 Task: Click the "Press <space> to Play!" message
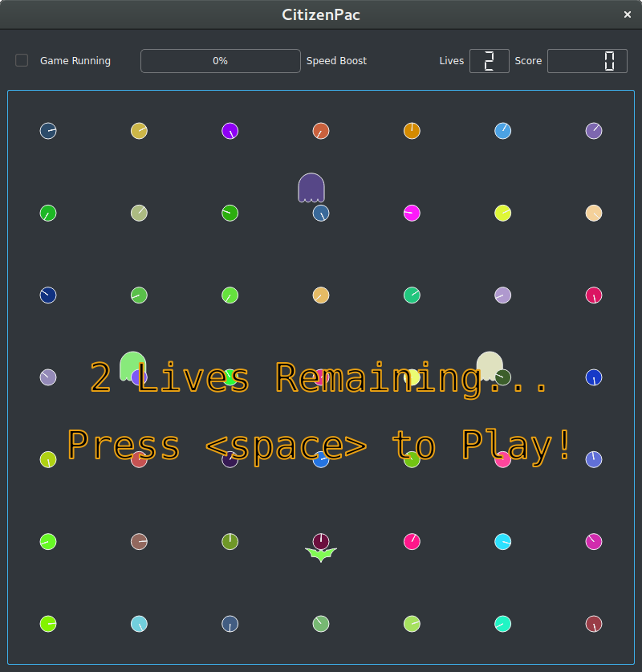[x=319, y=444]
